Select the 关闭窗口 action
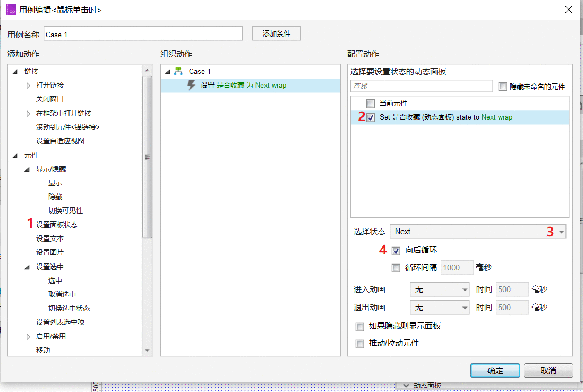The width and height of the screenshot is (583, 392). (49, 99)
